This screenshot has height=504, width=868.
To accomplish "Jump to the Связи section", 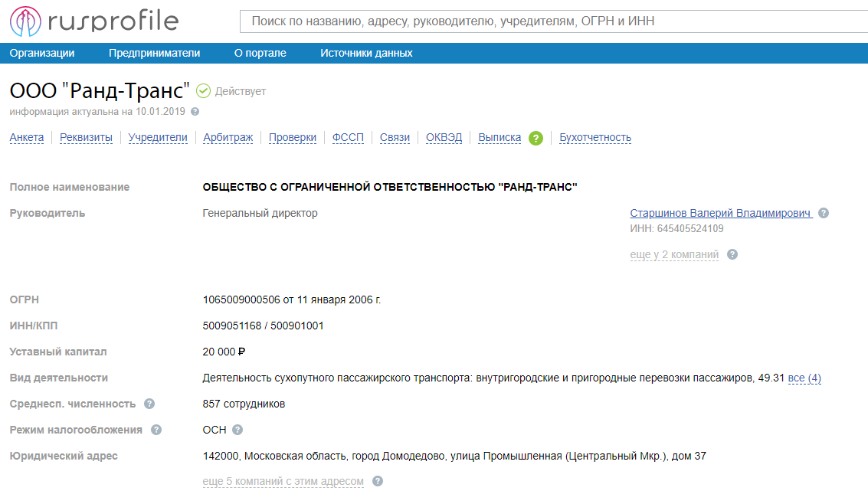I will (x=395, y=137).
